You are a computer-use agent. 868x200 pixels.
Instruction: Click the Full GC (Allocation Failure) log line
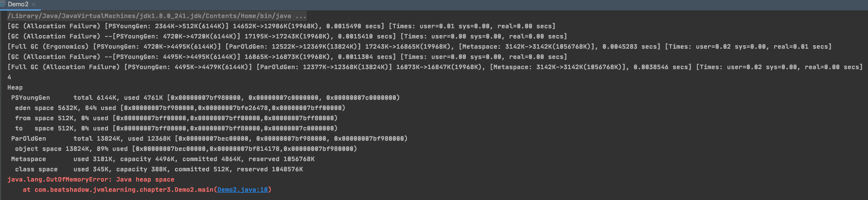[435, 67]
